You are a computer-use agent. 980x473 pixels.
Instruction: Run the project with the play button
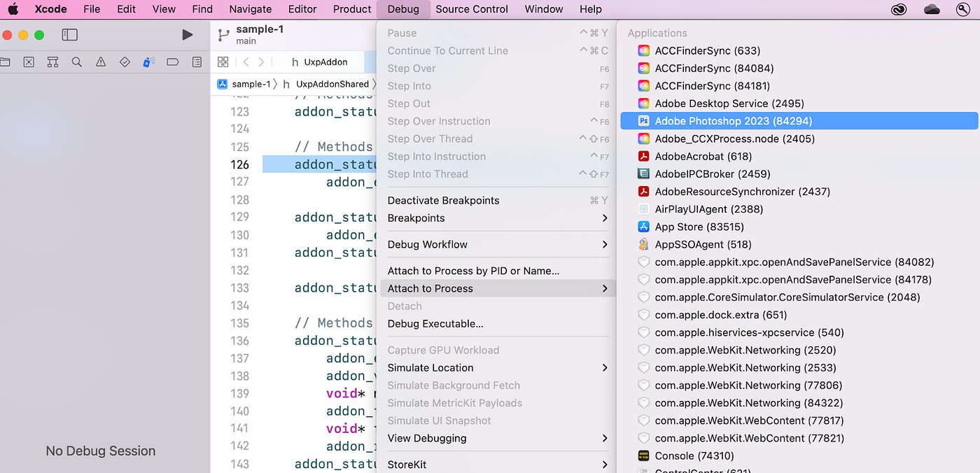coord(187,34)
